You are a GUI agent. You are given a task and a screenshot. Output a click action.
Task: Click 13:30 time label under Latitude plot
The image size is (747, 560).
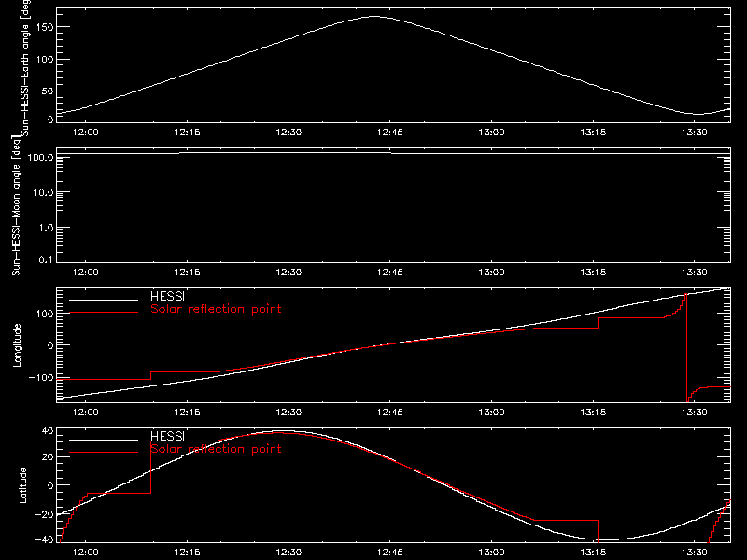695,553
